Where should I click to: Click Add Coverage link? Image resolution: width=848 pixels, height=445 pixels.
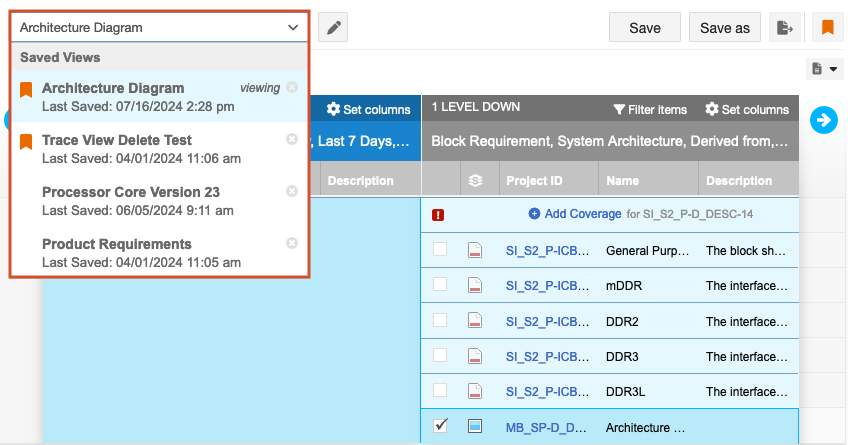[574, 214]
